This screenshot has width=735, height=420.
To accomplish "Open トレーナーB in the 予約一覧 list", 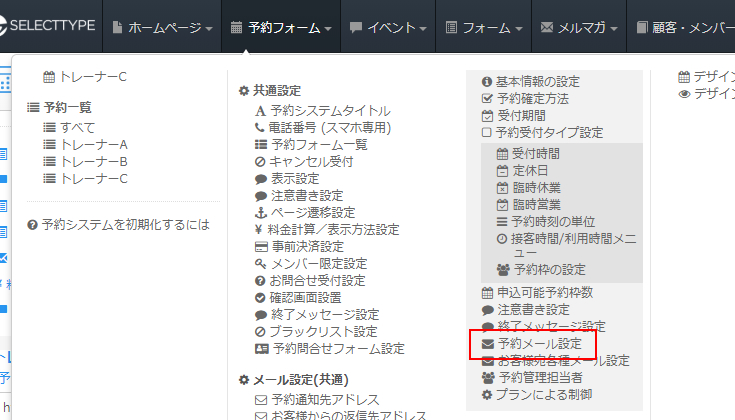I will tap(94, 161).
